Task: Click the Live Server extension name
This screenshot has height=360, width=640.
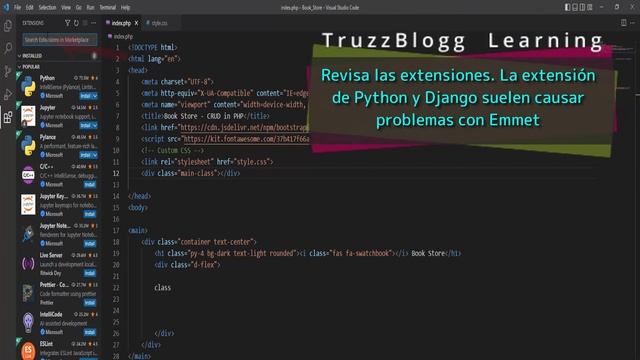Action: pyautogui.click(x=51, y=255)
